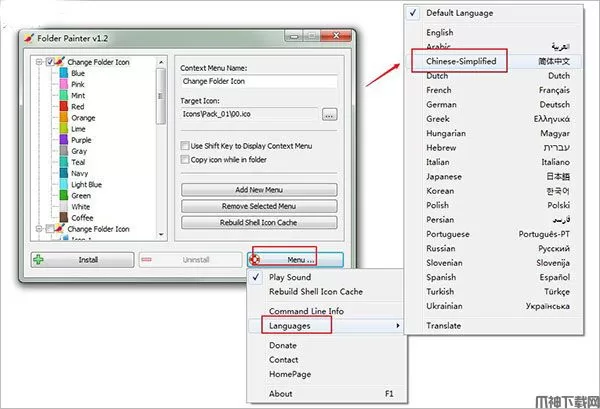600x409 pixels.
Task: Choose Polish language option
Action: [494, 205]
